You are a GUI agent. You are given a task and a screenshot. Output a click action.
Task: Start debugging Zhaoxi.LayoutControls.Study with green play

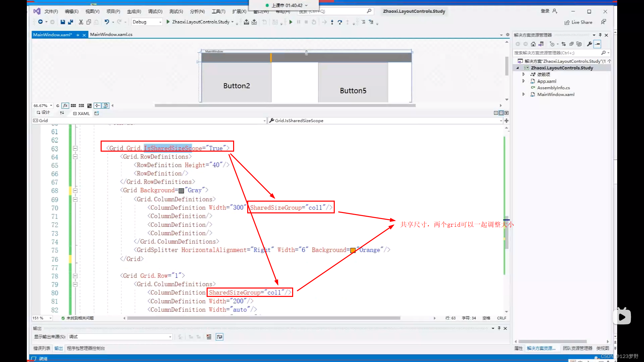point(200,22)
